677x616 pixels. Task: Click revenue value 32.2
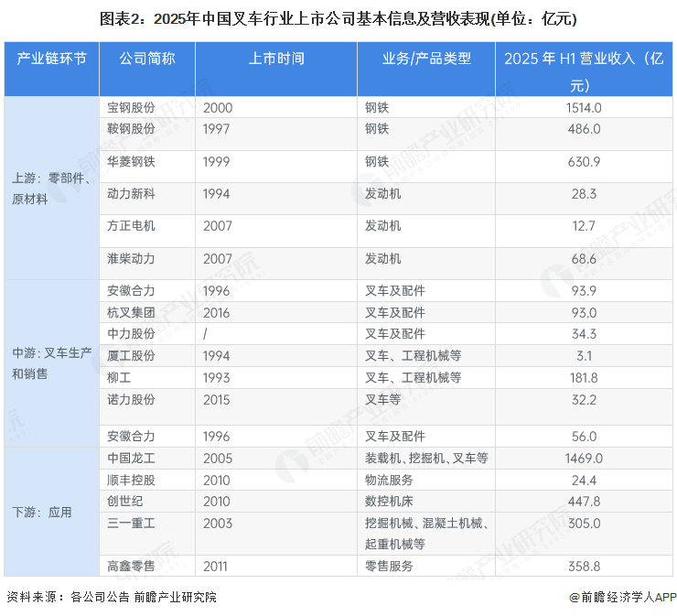[x=584, y=400]
